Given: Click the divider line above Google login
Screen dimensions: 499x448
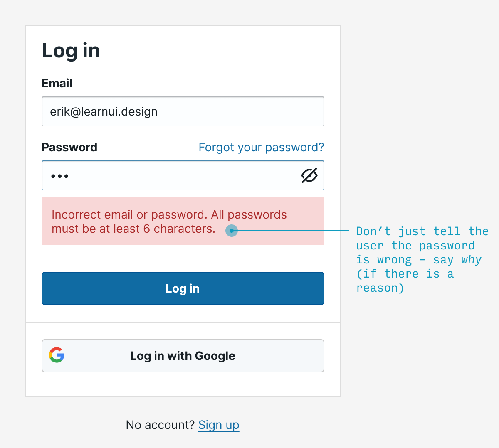Looking at the screenshot, I should click(183, 323).
